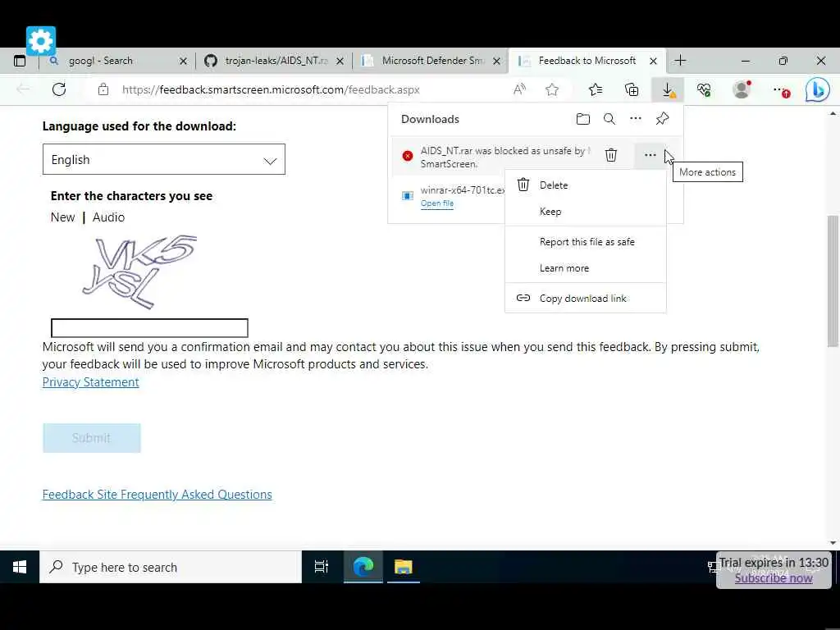Screen dimensions: 840x630
Task: Open the Bing Chat sidebar icon
Action: (x=818, y=90)
